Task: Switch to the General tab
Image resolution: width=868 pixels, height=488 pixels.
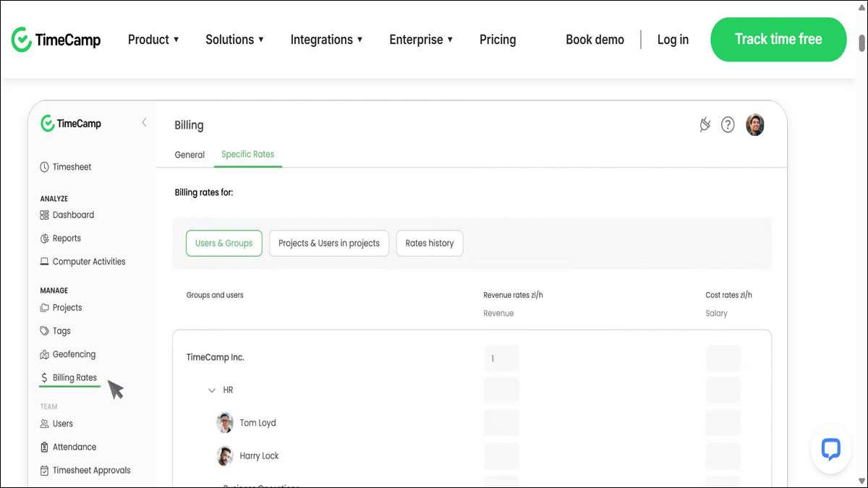Action: point(190,155)
